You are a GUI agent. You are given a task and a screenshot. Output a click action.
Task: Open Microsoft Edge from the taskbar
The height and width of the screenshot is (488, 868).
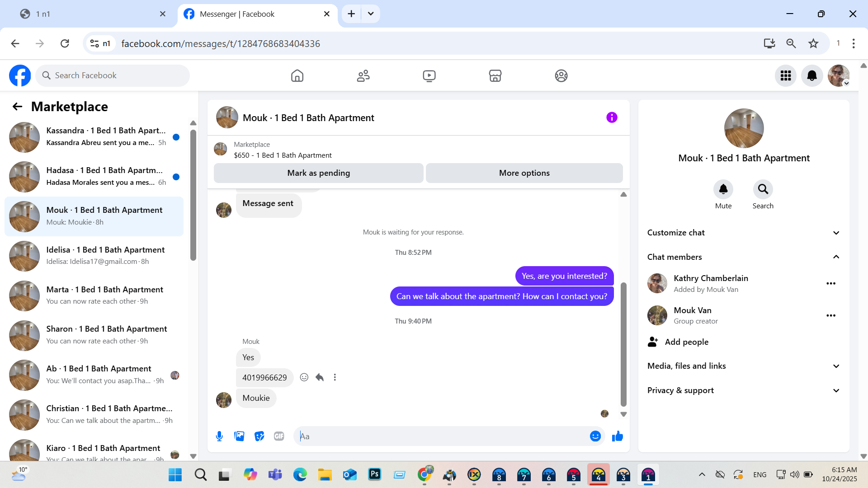click(x=300, y=474)
